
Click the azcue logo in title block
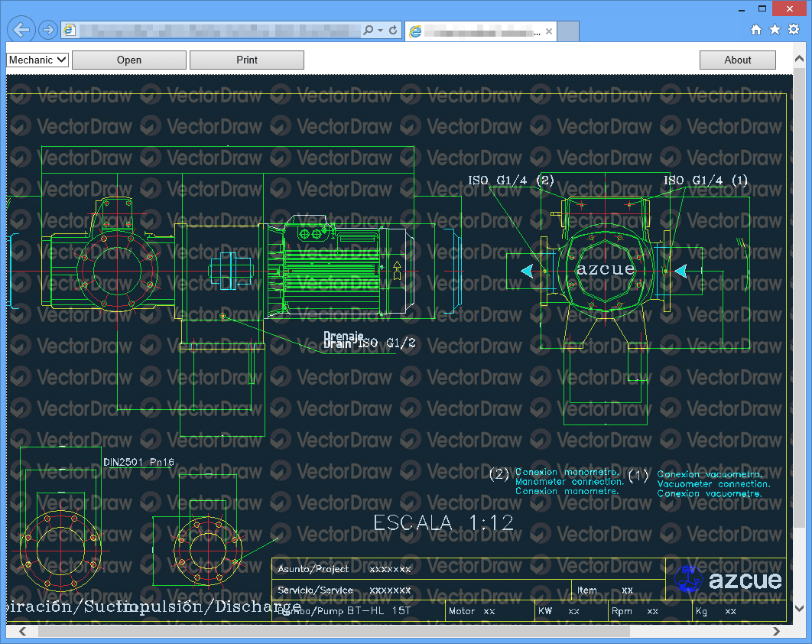[x=728, y=579]
